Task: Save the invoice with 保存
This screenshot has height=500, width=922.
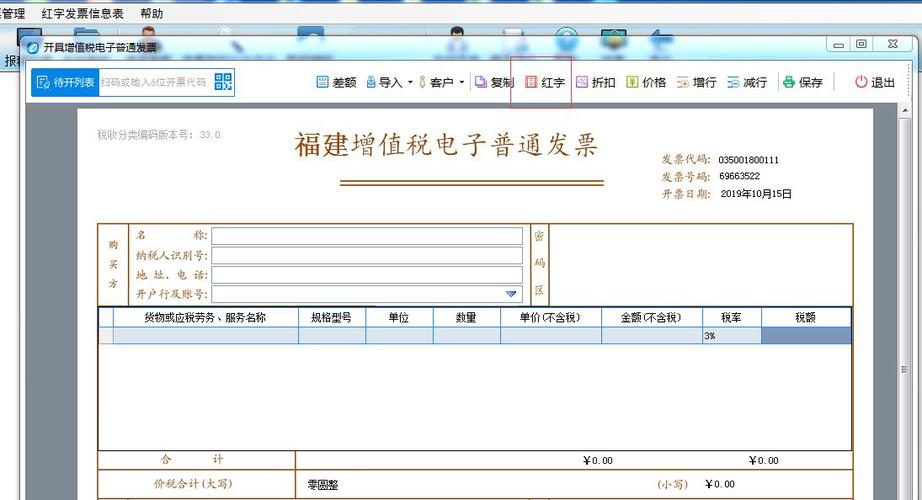Action: point(803,82)
